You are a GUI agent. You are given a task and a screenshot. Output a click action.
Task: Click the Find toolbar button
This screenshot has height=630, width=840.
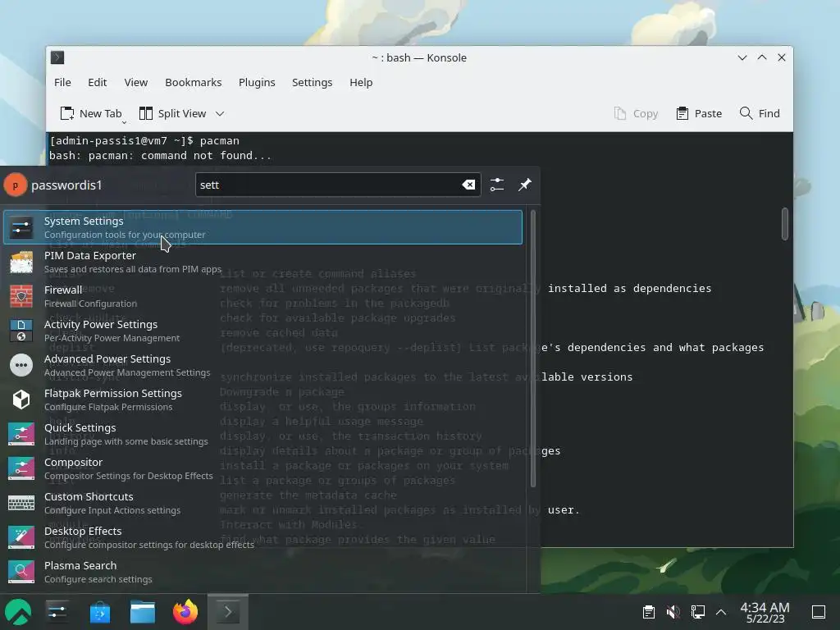point(760,113)
